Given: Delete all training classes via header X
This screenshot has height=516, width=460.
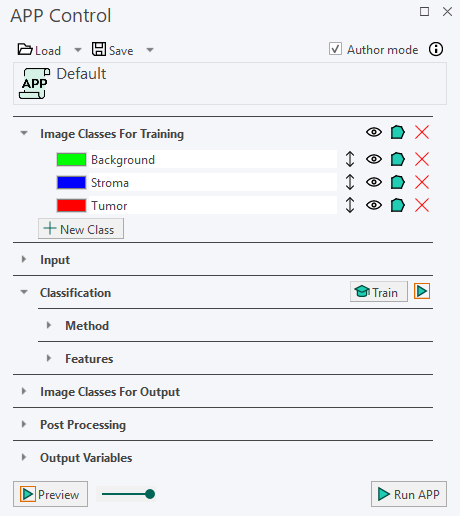Looking at the screenshot, I should (x=422, y=132).
